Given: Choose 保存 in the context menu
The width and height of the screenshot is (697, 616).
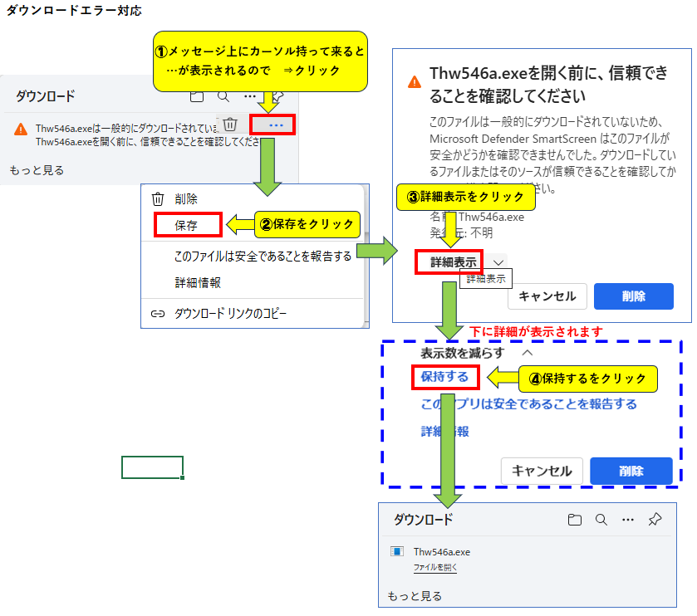Looking at the screenshot, I should click(x=186, y=225).
